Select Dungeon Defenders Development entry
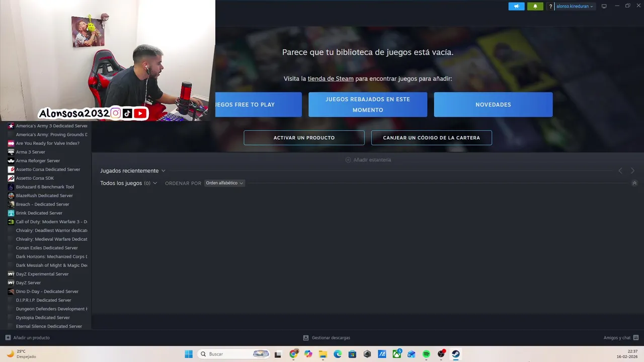Screen dimensions: 644x362 (x=47, y=309)
